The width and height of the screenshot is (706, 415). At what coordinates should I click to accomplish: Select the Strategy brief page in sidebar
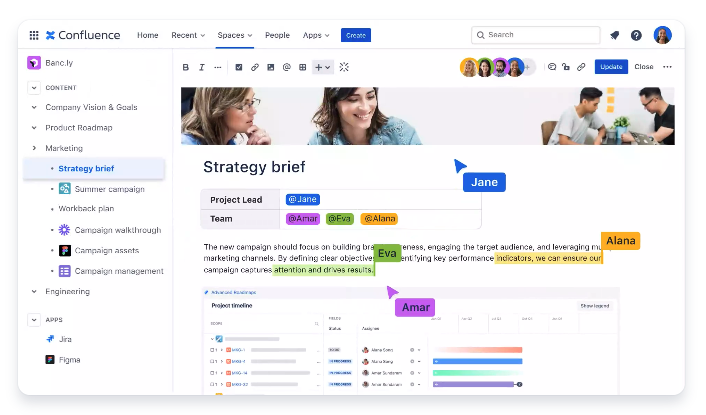tap(94, 168)
